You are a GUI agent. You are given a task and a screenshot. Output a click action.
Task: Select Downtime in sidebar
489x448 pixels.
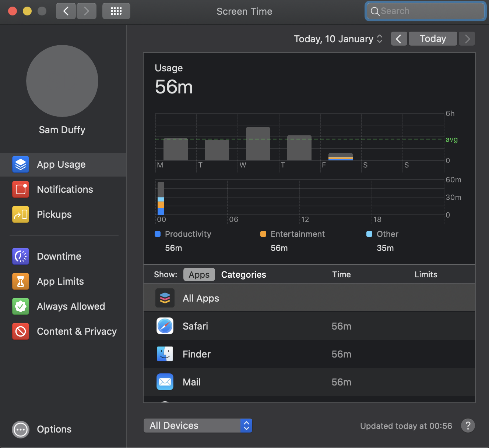pyautogui.click(x=63, y=256)
